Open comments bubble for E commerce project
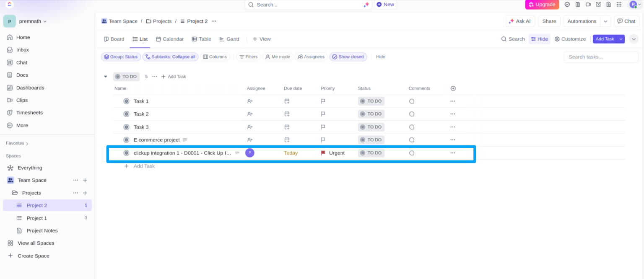 412,140
